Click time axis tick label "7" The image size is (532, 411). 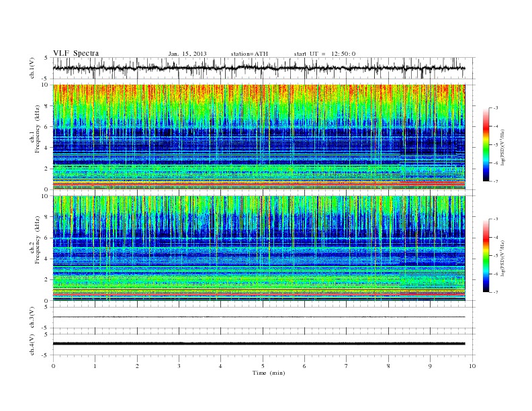(x=347, y=366)
